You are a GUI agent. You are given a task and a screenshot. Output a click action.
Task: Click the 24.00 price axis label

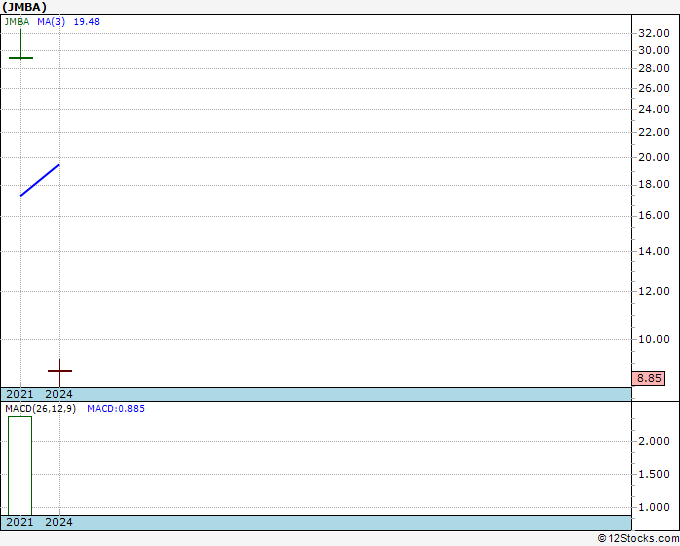tap(654, 109)
